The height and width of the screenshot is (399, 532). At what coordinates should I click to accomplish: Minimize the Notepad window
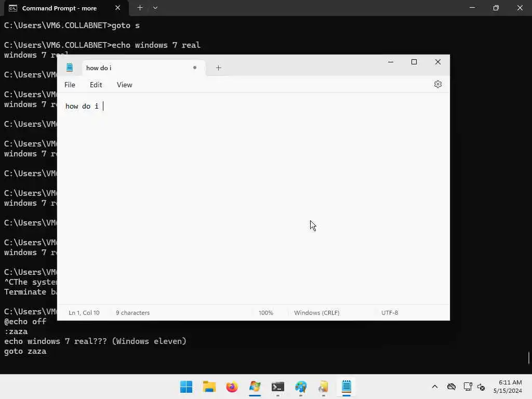tap(391, 62)
